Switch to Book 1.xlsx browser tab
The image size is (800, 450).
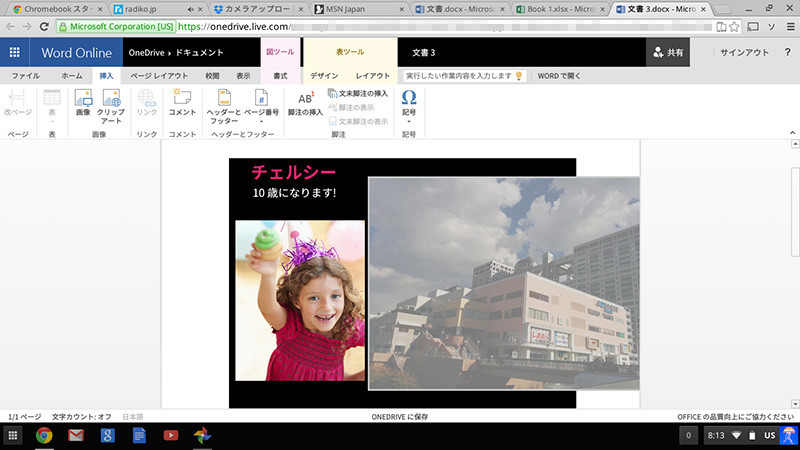(556, 8)
